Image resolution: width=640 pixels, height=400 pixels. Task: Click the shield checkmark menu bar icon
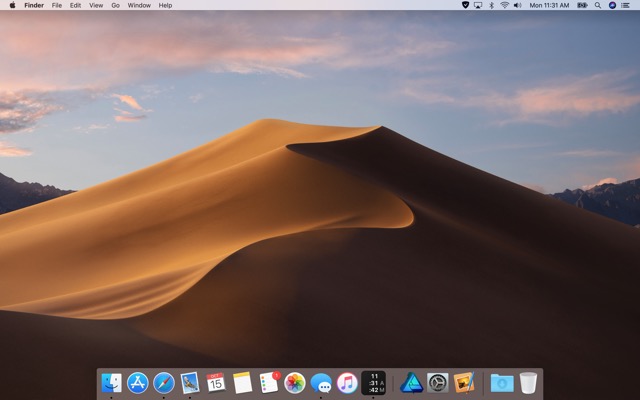click(465, 5)
